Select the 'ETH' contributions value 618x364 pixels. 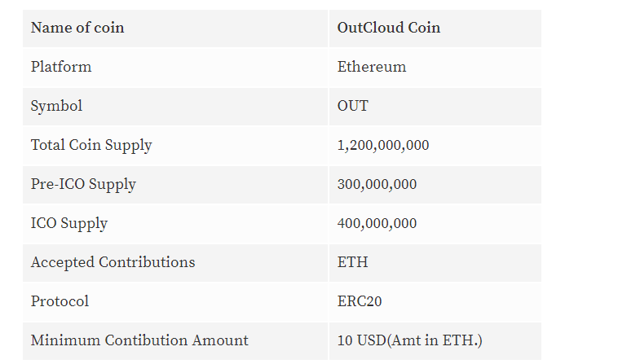[353, 262]
